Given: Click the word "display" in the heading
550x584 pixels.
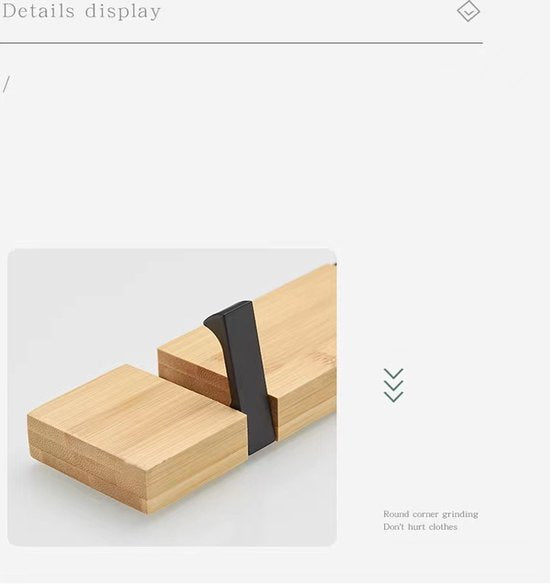Looking at the screenshot, I should pos(123,12).
